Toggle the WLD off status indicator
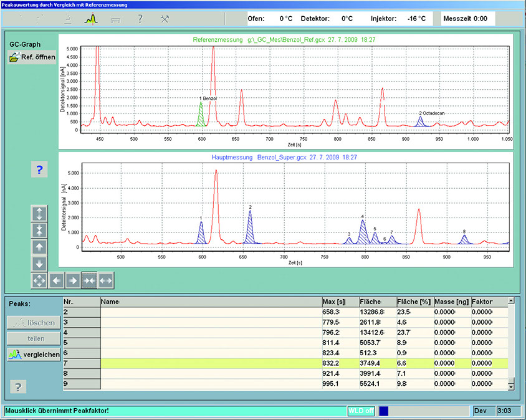The width and height of the screenshot is (526, 420). [x=360, y=411]
